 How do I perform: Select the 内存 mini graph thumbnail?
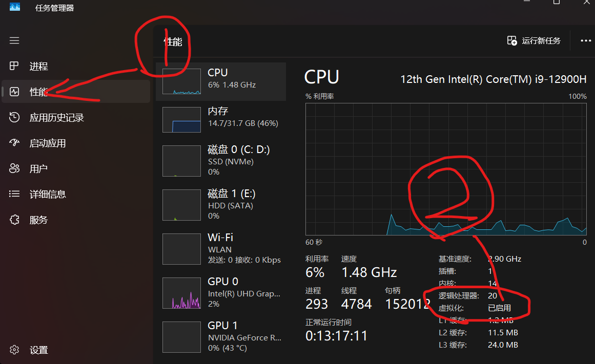[182, 120]
